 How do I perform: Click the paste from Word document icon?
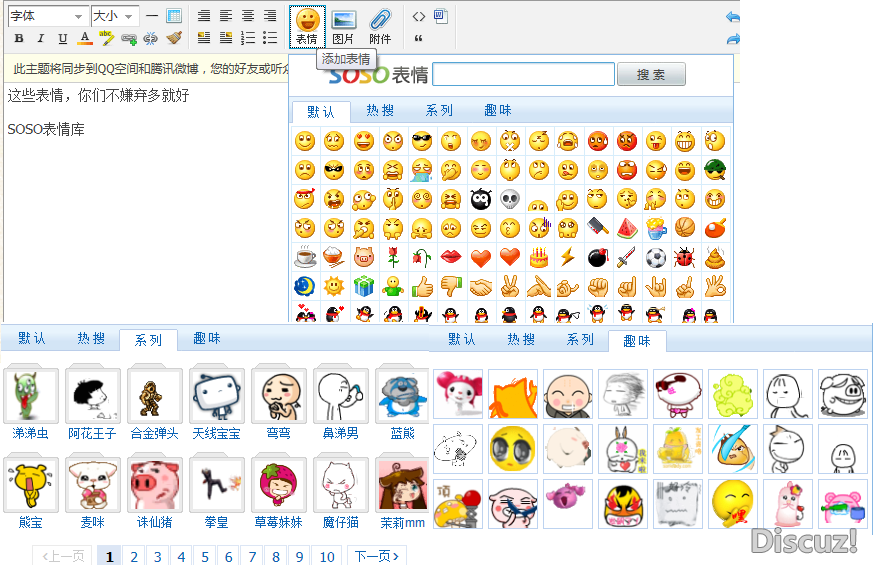pos(441,16)
